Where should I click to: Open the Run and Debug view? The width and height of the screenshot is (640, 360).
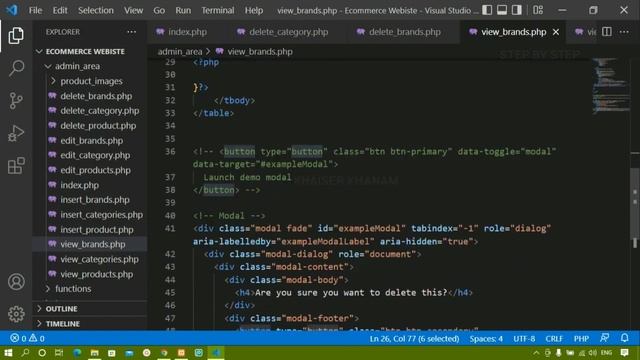16,133
